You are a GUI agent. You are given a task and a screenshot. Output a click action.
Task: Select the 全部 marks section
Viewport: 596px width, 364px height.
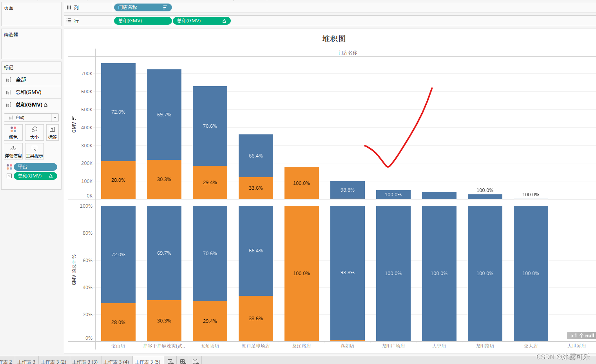(x=31, y=80)
